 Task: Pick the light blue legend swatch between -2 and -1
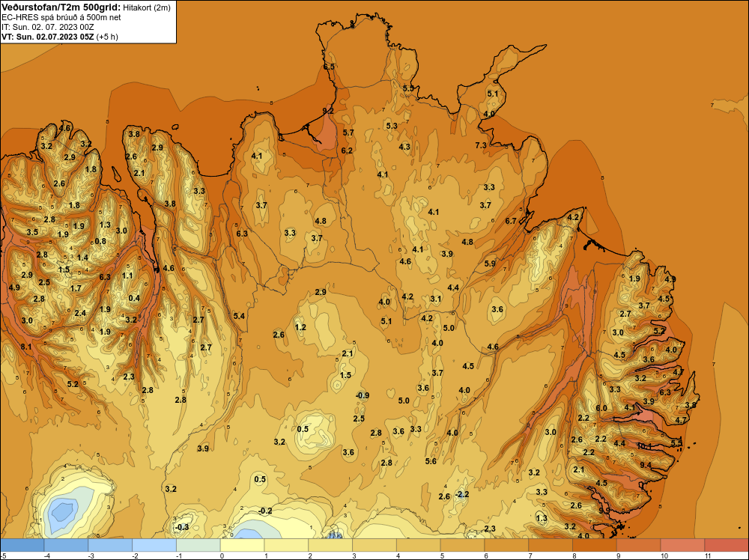(x=154, y=545)
